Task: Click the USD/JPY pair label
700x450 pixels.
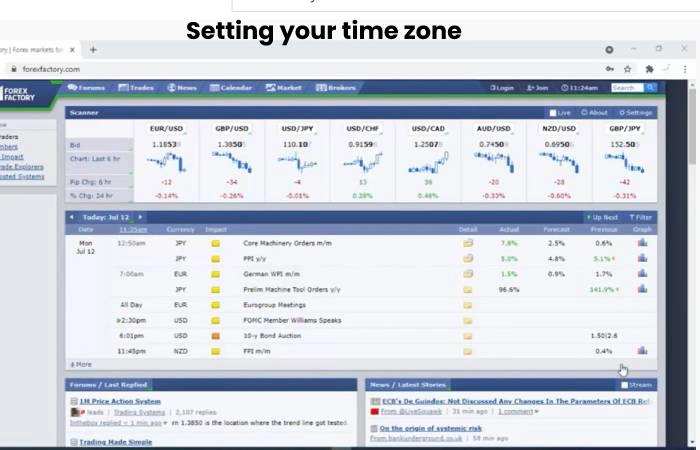Action: coord(297,129)
